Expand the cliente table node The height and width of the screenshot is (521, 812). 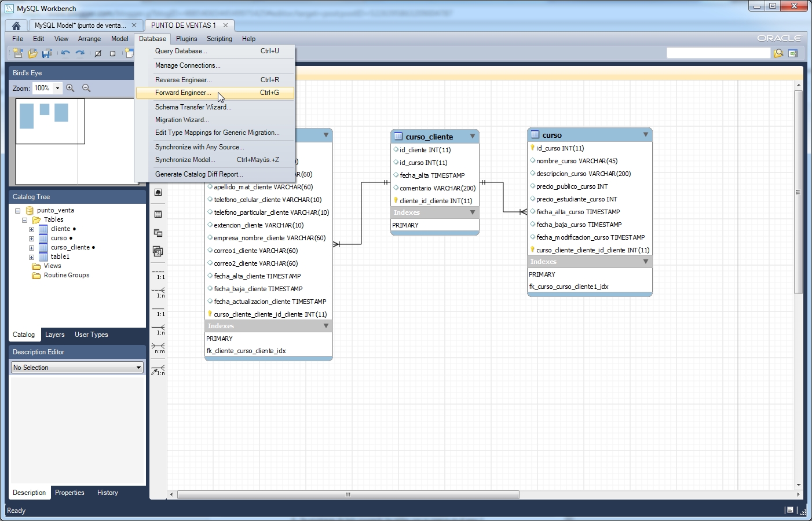click(x=32, y=229)
